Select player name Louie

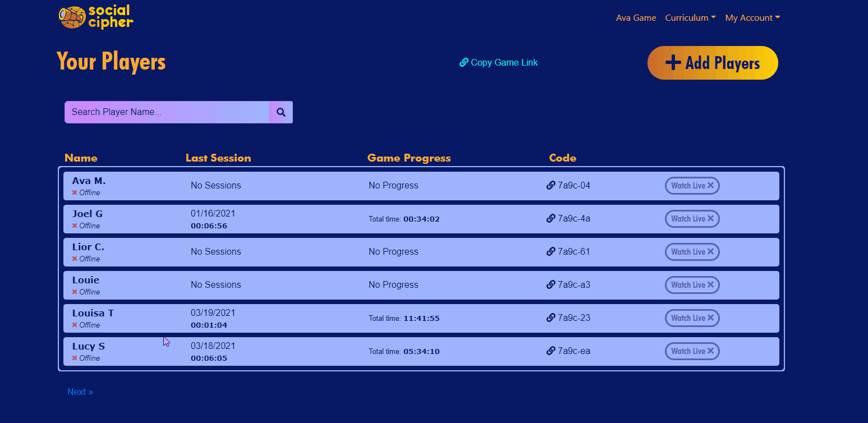pos(86,280)
